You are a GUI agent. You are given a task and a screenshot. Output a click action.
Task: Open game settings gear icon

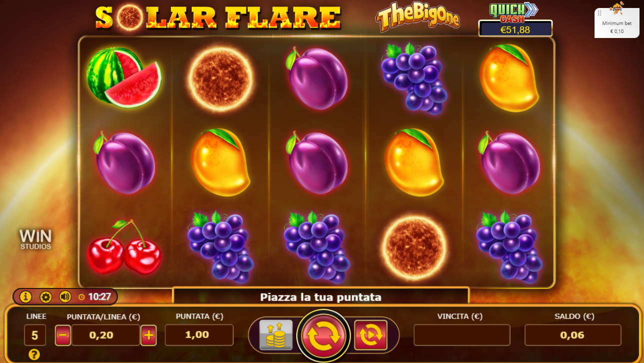point(46,296)
